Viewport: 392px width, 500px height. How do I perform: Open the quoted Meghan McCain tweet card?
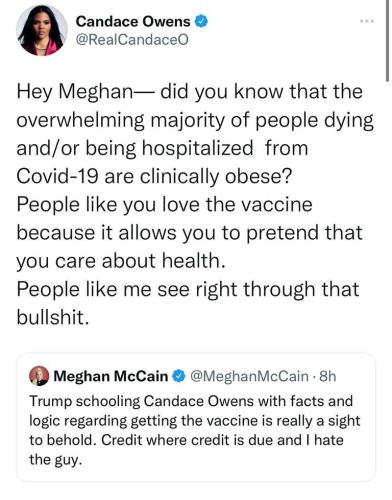pos(196,417)
